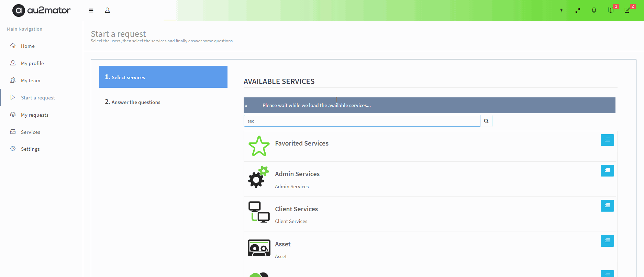Screen dimensions: 644x277
Task: Click the Client Services category title
Action: [296, 209]
